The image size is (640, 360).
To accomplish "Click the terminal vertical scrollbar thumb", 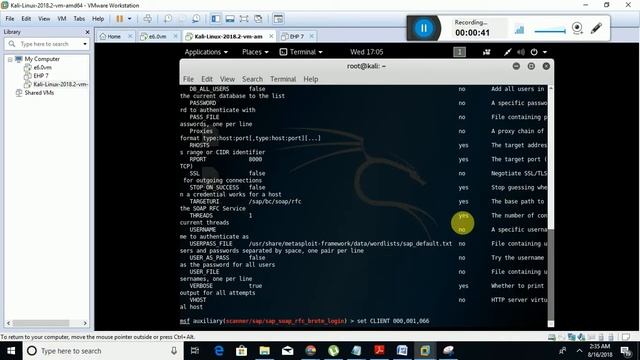I will (551, 274).
